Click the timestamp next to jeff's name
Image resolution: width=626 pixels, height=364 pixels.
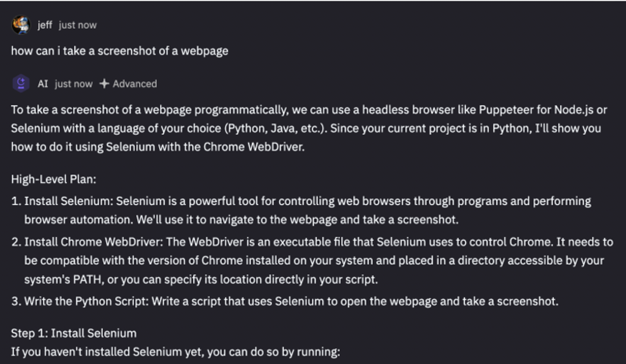(x=77, y=25)
